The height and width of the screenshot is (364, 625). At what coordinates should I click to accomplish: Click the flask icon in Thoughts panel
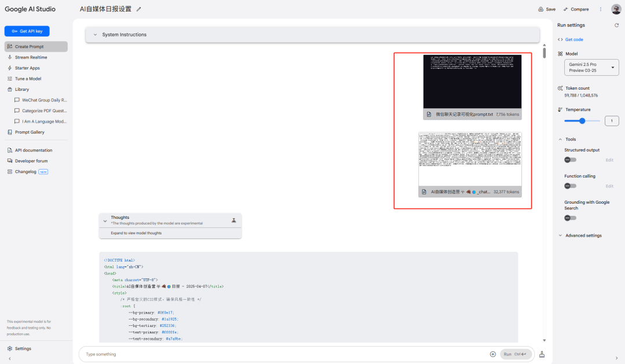(234, 220)
